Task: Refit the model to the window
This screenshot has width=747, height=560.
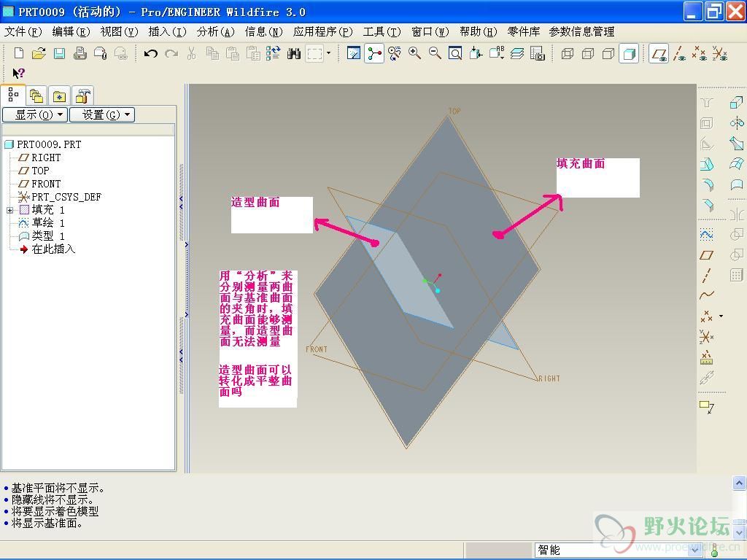Action: [x=455, y=53]
